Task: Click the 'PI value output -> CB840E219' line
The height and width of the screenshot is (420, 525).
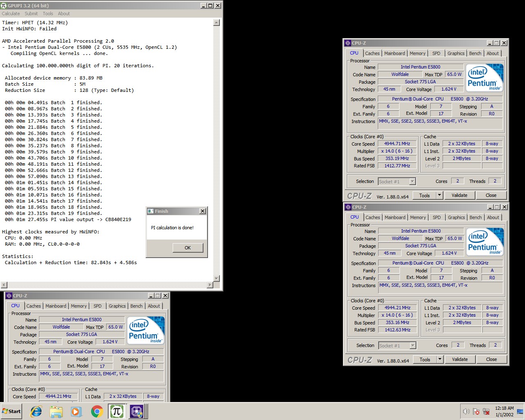Action: point(68,219)
